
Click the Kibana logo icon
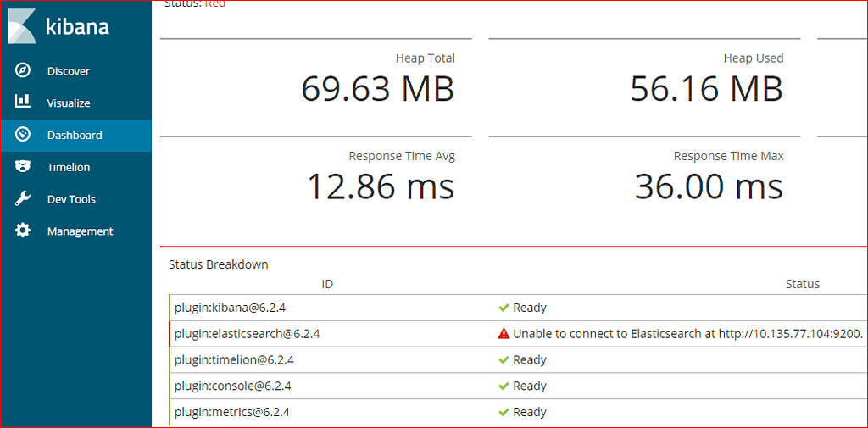click(x=22, y=25)
